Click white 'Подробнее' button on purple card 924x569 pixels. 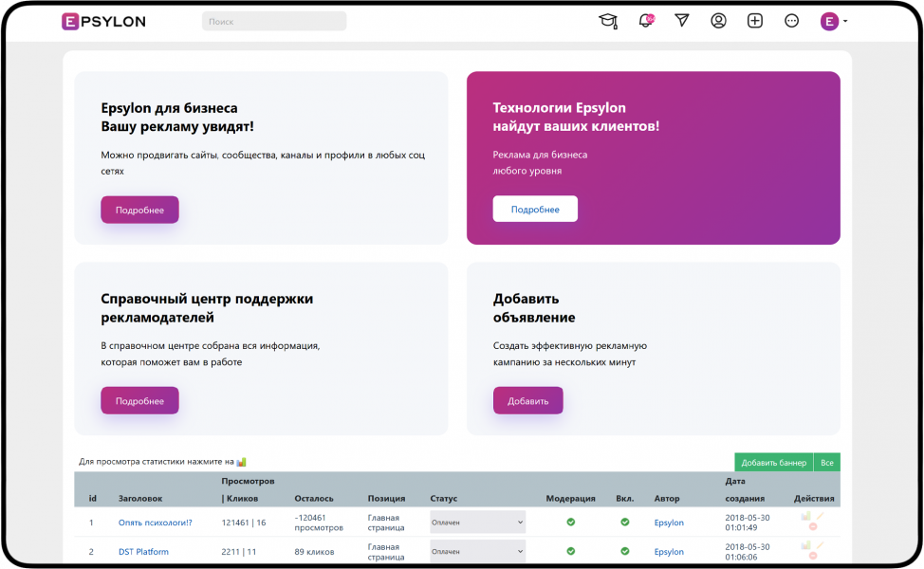tap(535, 209)
